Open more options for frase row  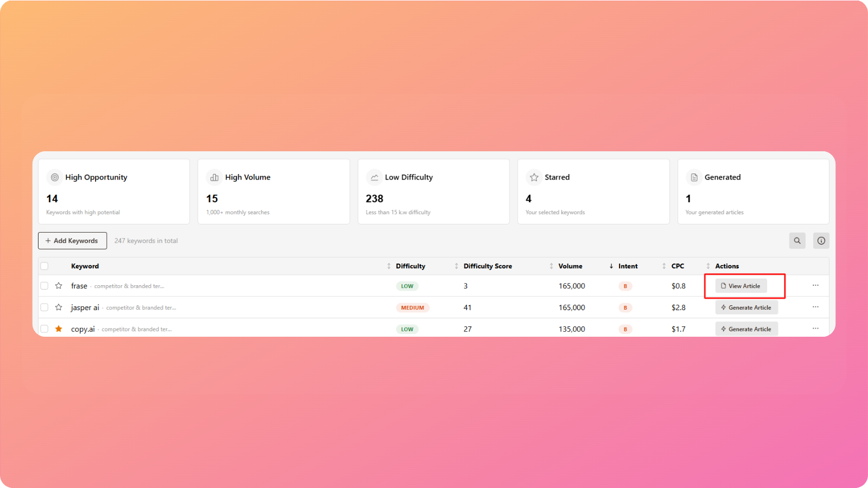tap(815, 285)
